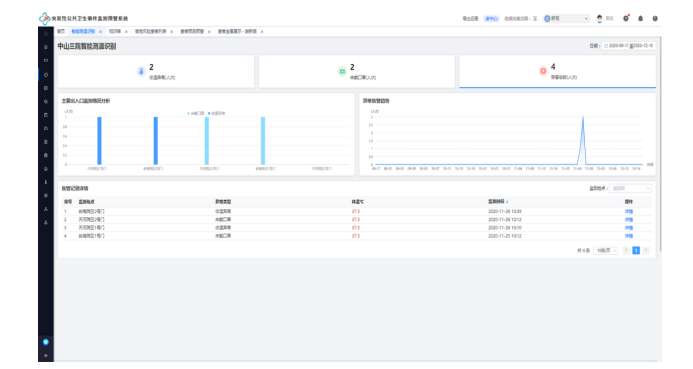This screenshot has height=369, width=693.
Task: Switch to the 首页 tab
Action: pos(61,31)
